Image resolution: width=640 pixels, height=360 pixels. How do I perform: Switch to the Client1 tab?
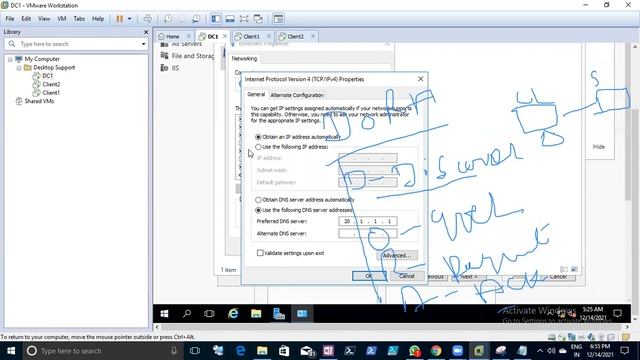point(251,36)
